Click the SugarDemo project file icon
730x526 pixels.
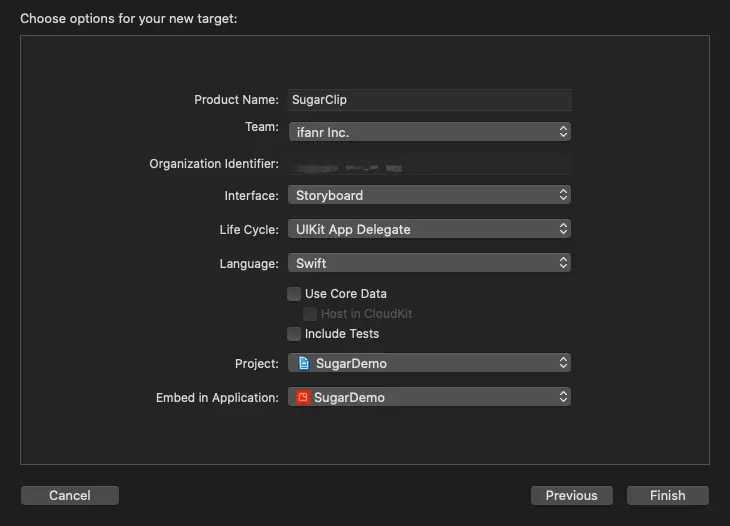pyautogui.click(x=304, y=363)
